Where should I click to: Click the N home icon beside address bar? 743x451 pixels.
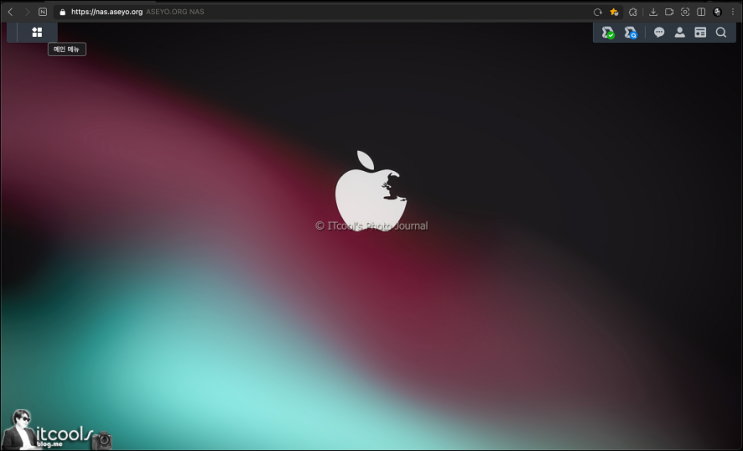tap(43, 12)
